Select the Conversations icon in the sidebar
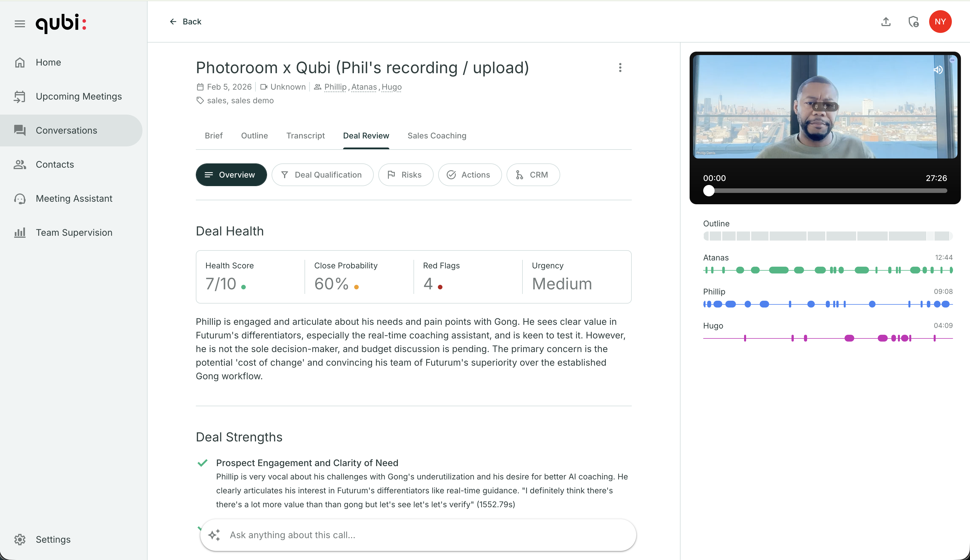970x560 pixels. tap(20, 130)
